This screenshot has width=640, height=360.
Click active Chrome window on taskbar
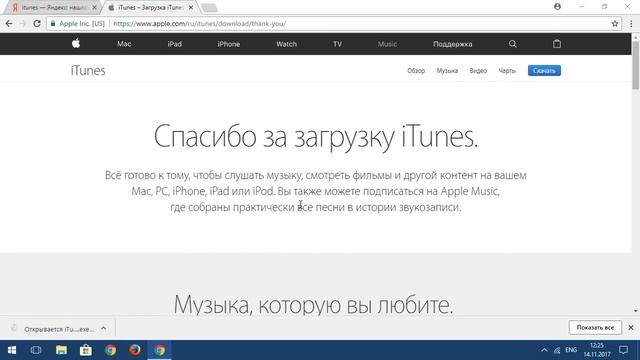click(160, 350)
